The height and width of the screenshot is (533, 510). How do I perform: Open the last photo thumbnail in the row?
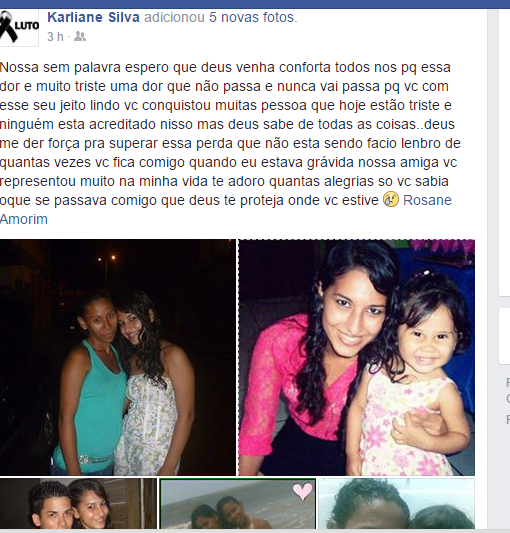396,503
